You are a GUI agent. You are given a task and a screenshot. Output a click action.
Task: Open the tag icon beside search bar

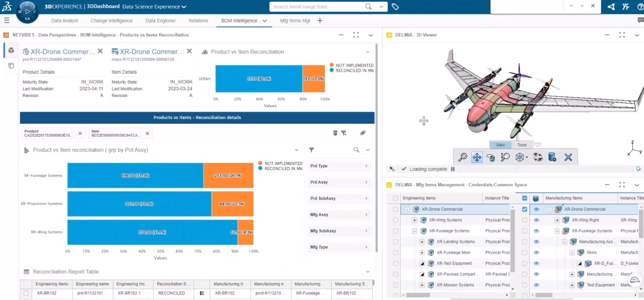tap(395, 7)
